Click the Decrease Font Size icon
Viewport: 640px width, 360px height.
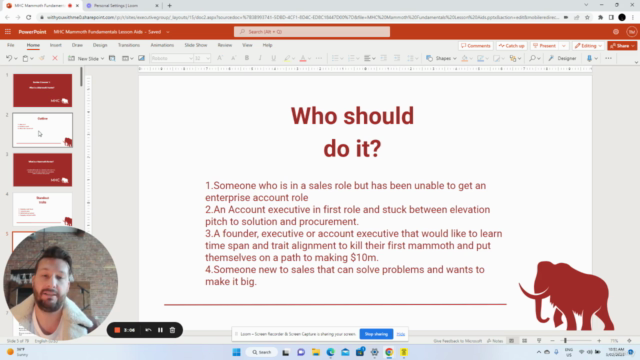(x=233, y=58)
